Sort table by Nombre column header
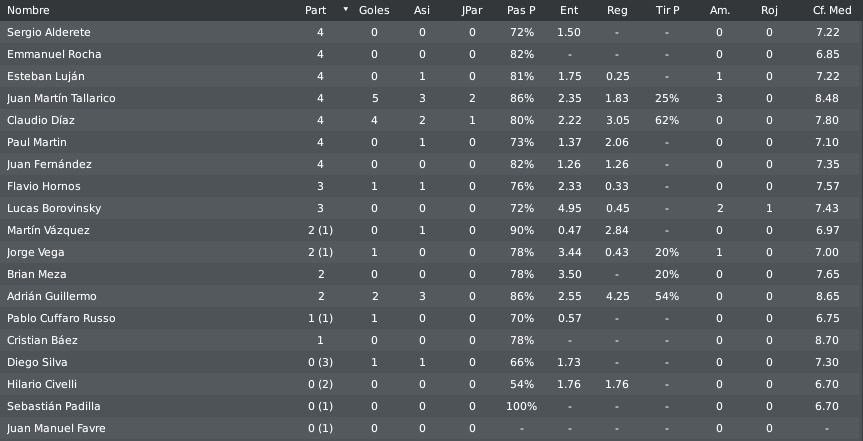This screenshot has width=863, height=441. pyautogui.click(x=28, y=10)
